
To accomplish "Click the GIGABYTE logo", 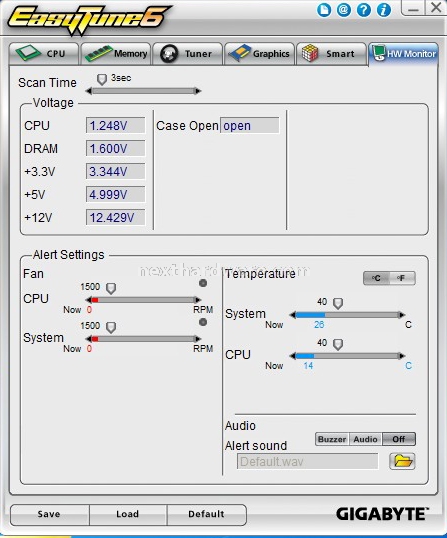I will 382,514.
